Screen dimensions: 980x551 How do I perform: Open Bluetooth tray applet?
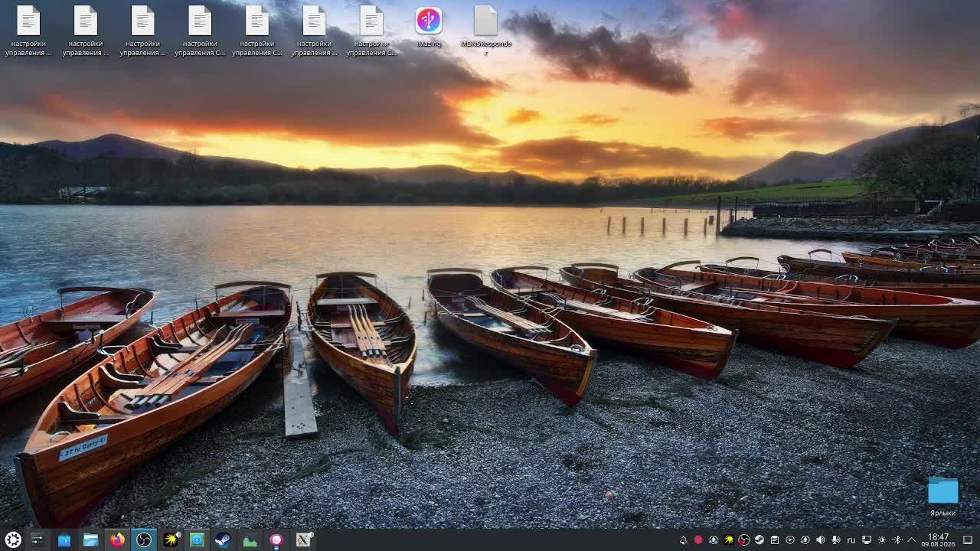click(897, 540)
